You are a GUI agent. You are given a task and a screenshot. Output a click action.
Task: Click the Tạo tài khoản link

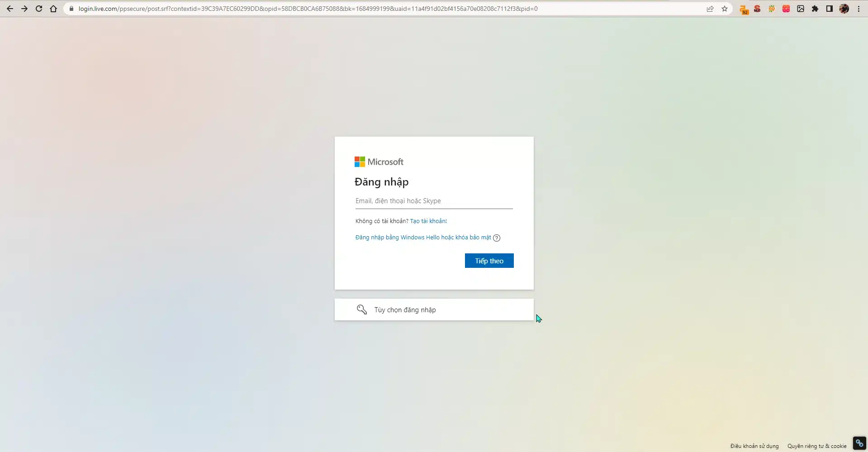click(x=428, y=221)
